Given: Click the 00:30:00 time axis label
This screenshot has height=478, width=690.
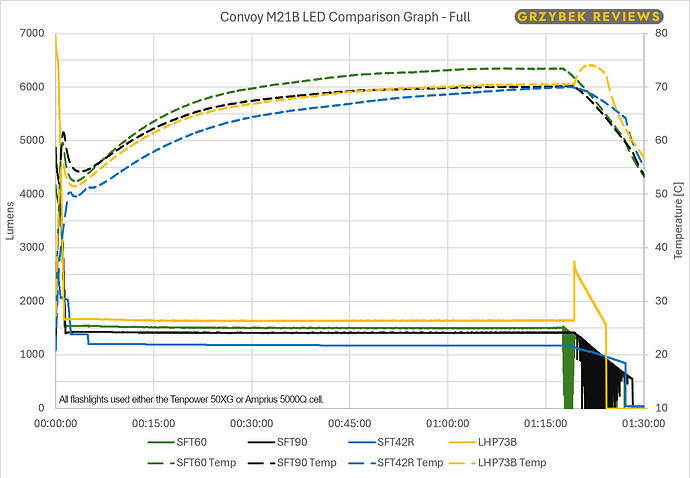Looking at the screenshot, I should tap(252, 423).
